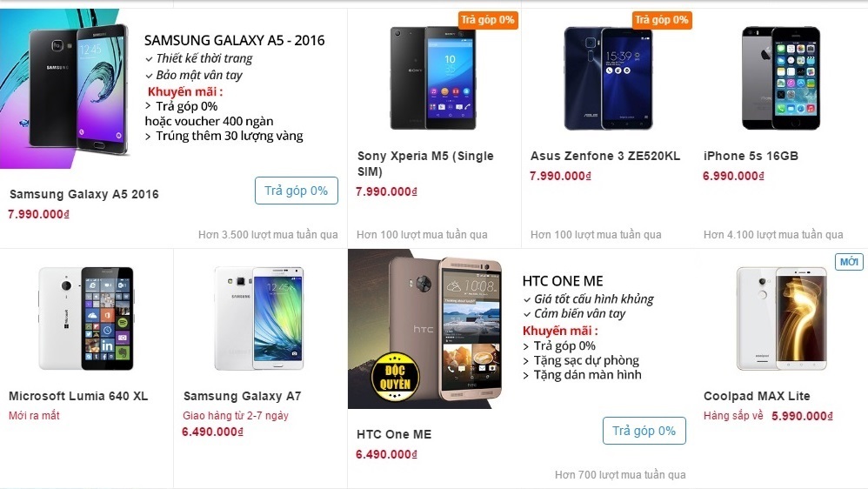
Task: Click the orange Trả góp 0% badge on Sony Xperia
Action: 488,20
